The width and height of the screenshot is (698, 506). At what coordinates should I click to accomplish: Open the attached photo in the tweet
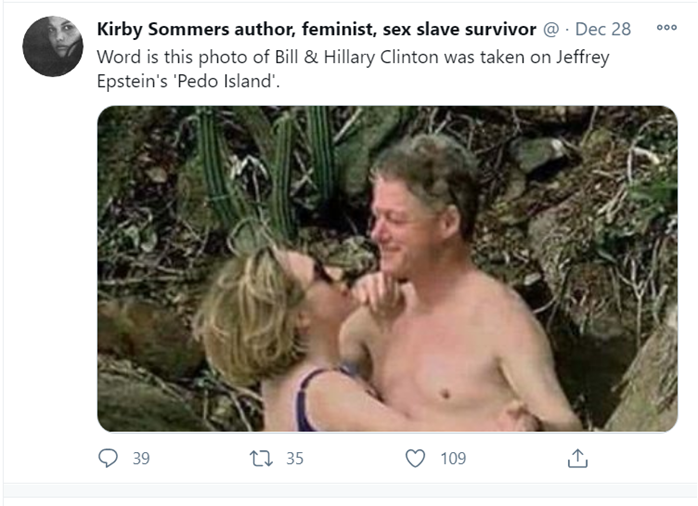click(x=386, y=268)
